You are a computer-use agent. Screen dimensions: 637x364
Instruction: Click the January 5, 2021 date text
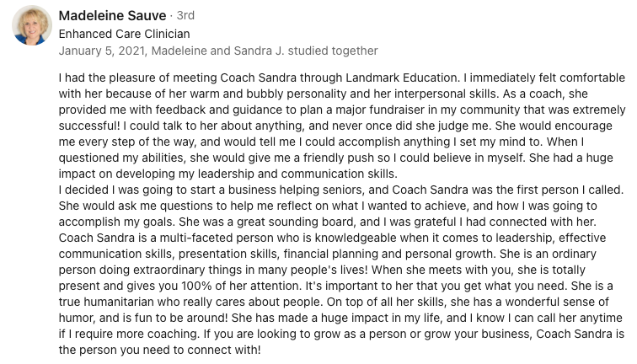tap(102, 51)
